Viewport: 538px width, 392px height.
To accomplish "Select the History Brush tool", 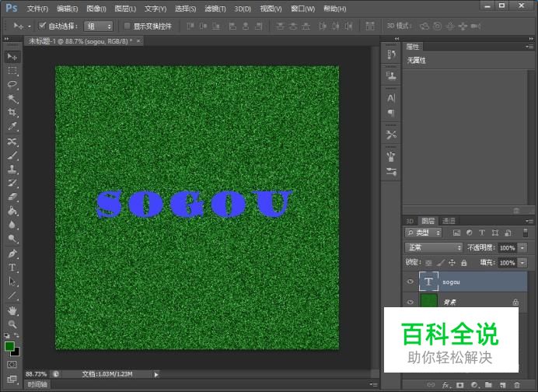I will coord(12,183).
